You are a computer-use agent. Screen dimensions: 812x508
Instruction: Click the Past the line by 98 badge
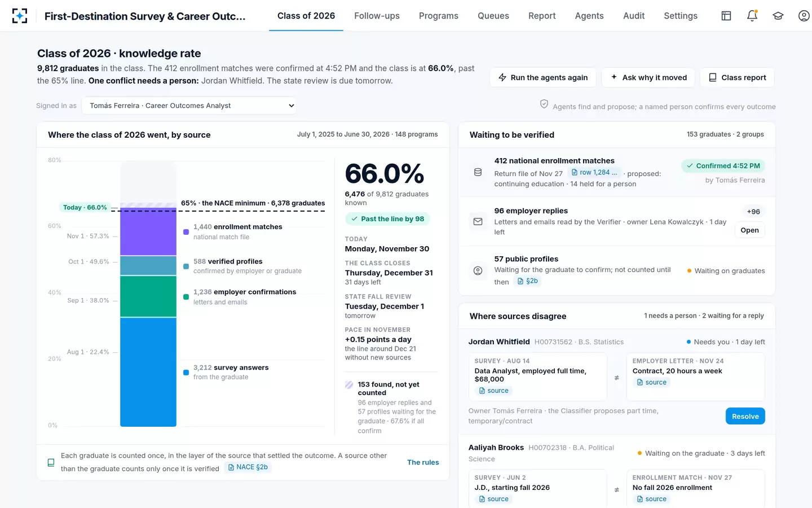click(387, 219)
